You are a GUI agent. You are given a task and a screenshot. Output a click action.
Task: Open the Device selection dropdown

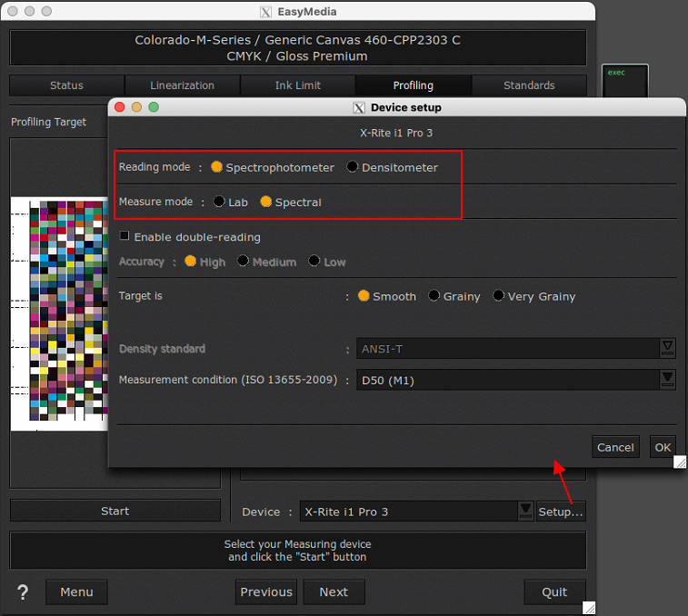524,512
